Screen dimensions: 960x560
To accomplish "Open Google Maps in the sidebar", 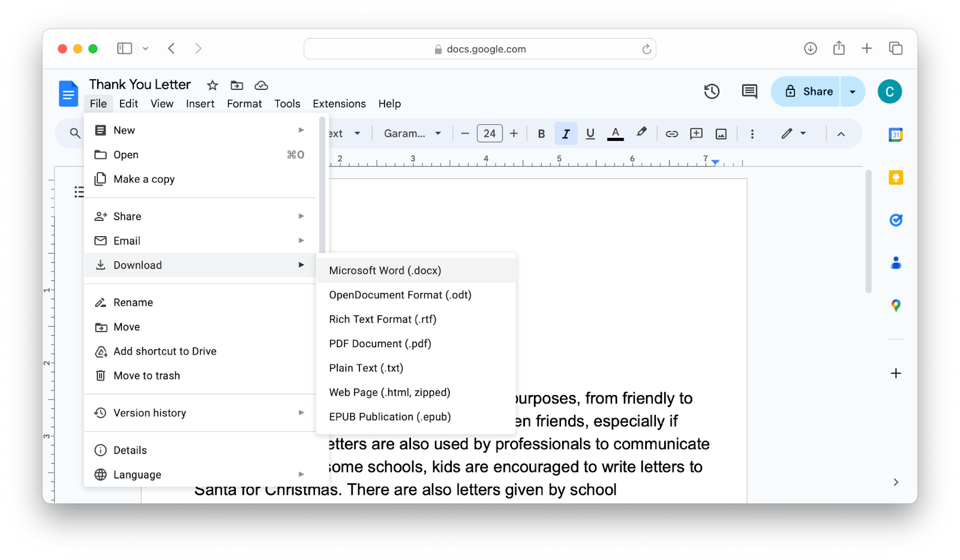I will coord(895,305).
